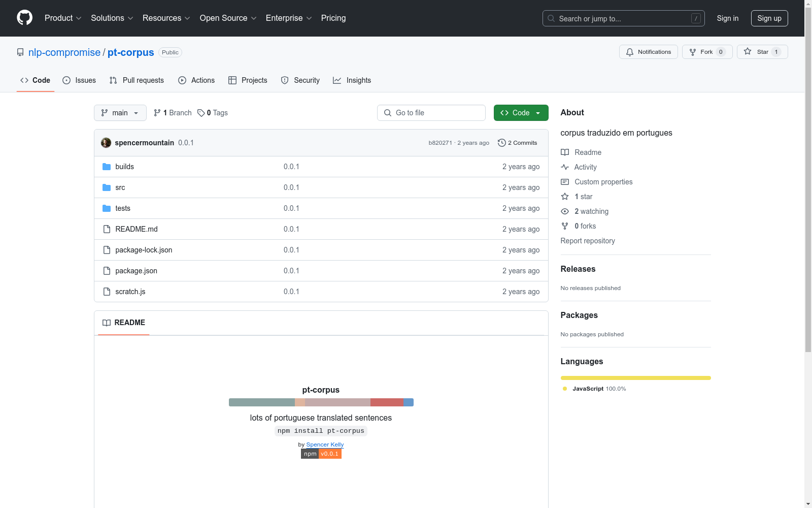Click the tag icon beside 0 Tags
The width and height of the screenshot is (812, 508).
[x=201, y=113]
